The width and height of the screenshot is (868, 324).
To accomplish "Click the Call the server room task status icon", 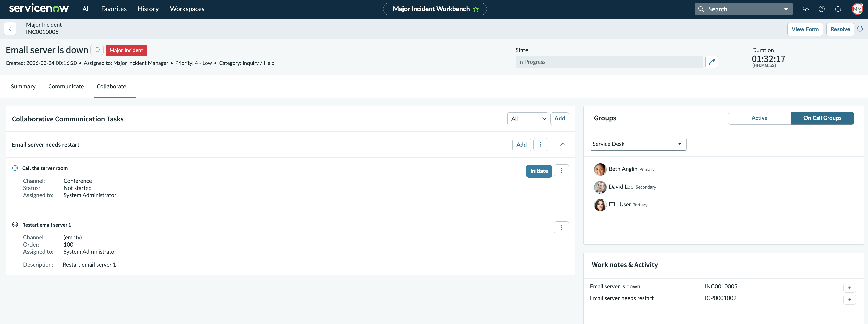I will [15, 168].
